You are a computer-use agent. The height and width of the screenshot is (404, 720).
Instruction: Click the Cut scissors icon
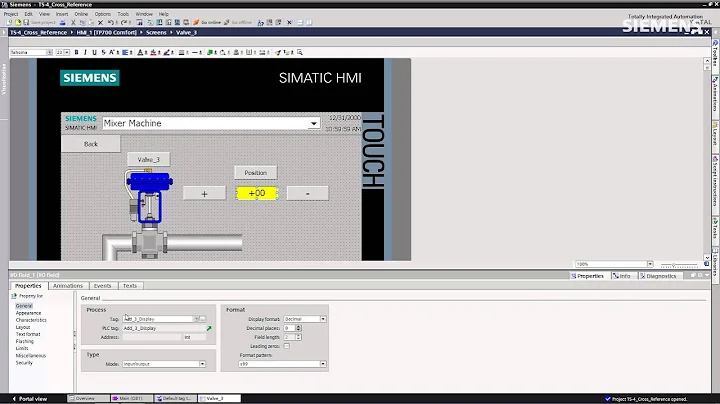click(x=73, y=22)
